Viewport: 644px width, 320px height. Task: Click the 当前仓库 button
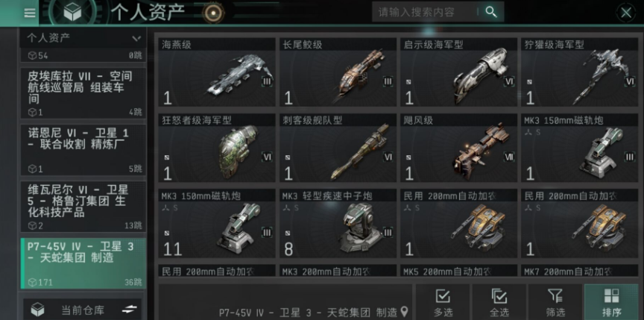click(82, 310)
